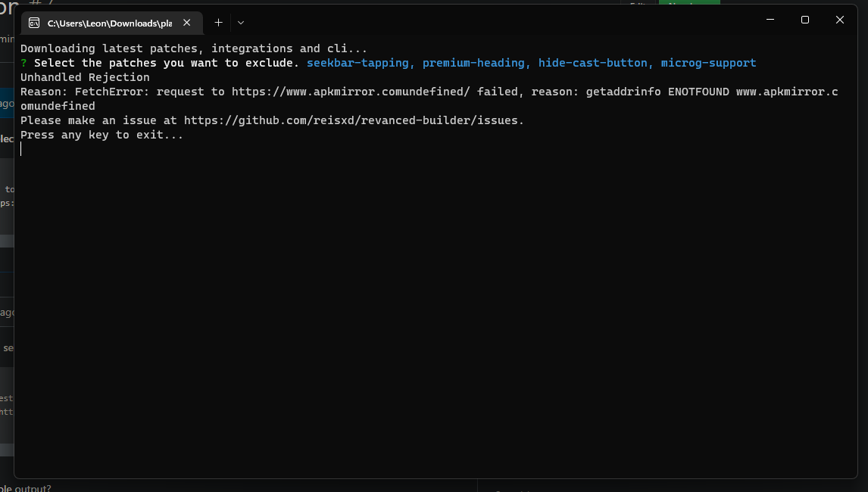Click the Unhandled Rejection error line

coord(84,76)
